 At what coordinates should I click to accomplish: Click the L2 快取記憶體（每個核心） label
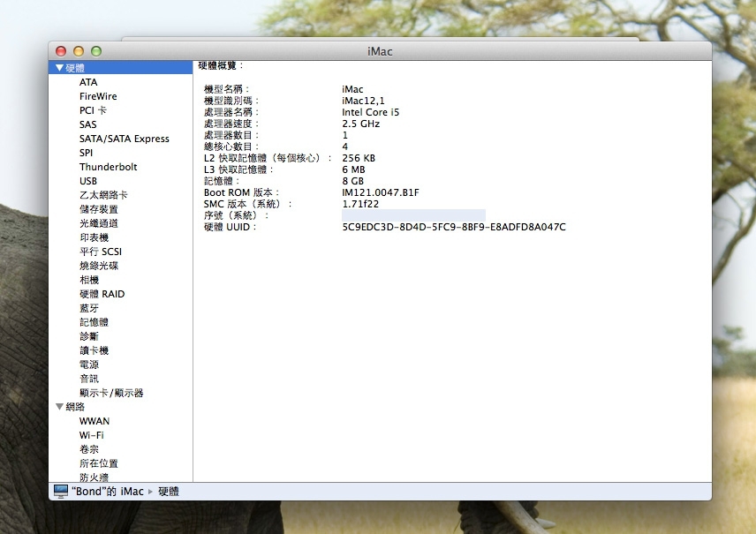(x=268, y=158)
